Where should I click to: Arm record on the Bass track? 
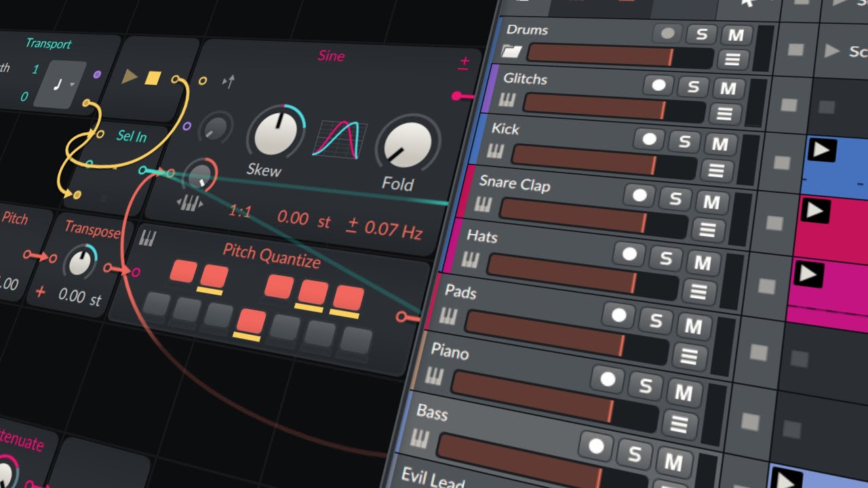coord(596,447)
